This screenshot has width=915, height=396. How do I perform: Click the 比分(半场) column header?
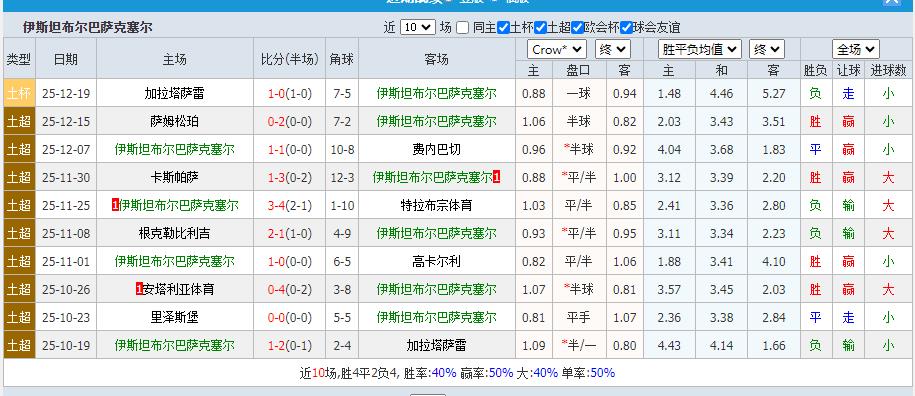pyautogui.click(x=290, y=59)
